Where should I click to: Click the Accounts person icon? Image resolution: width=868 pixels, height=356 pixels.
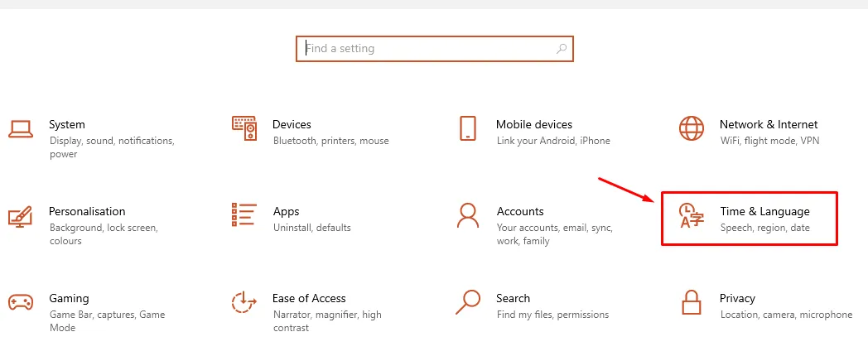[x=468, y=215]
